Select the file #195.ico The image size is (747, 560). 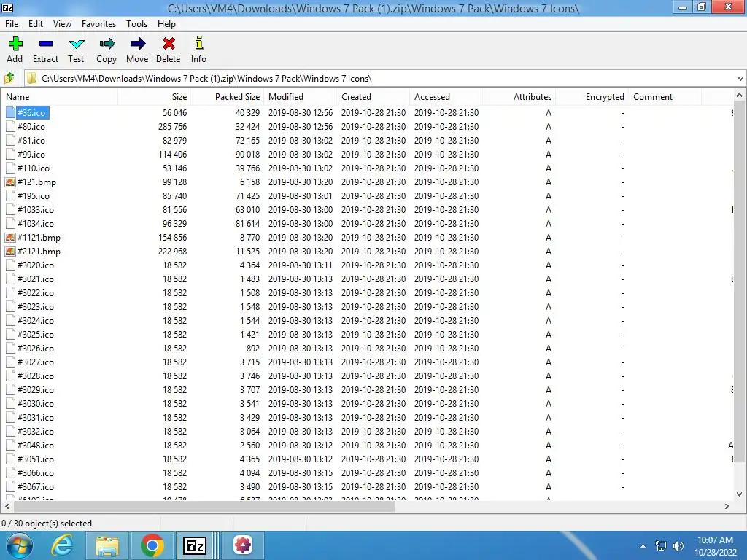pyautogui.click(x=34, y=195)
